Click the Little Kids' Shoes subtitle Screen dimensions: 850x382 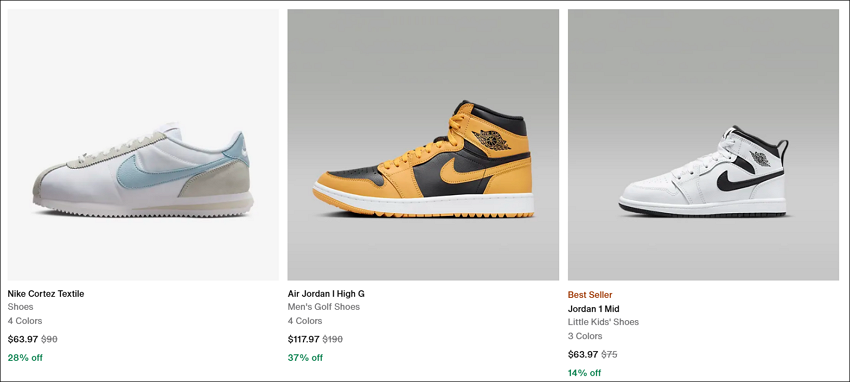point(603,322)
